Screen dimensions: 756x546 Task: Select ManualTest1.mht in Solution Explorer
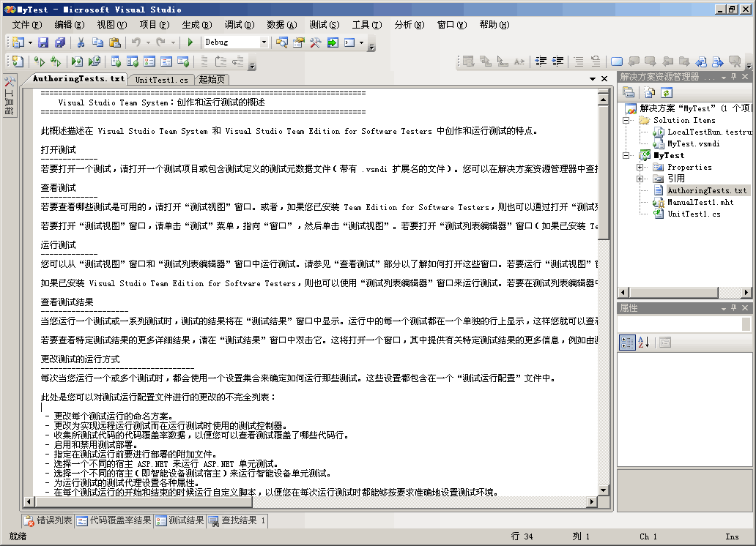[x=700, y=203]
